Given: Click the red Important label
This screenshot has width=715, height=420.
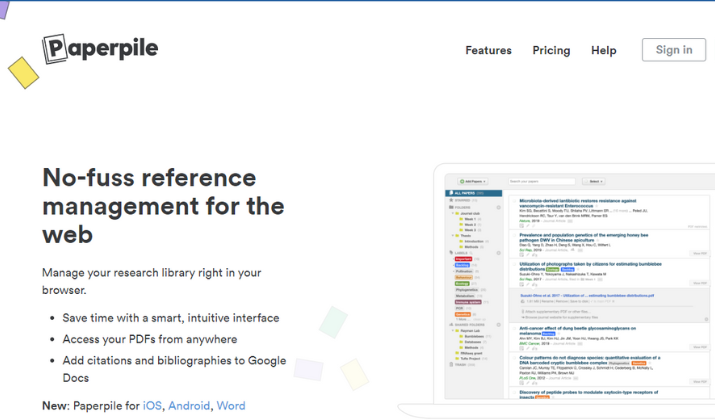Looking at the screenshot, I should pyautogui.click(x=463, y=259).
